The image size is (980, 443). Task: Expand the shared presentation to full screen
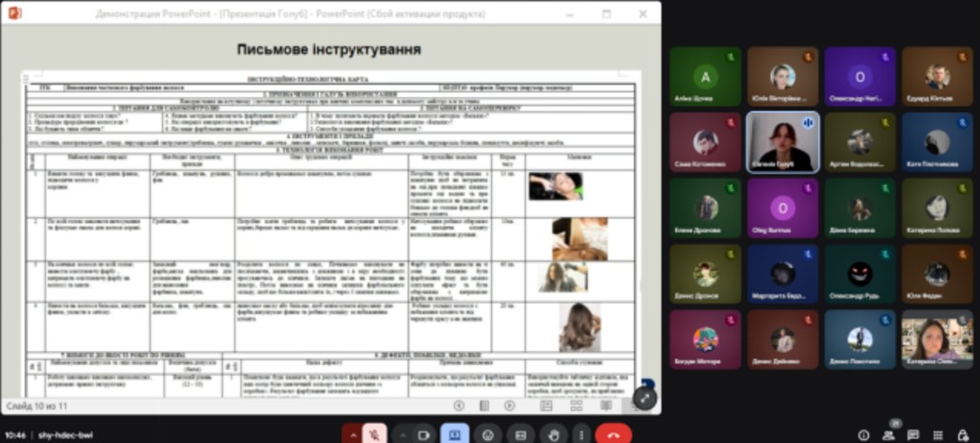tap(644, 398)
